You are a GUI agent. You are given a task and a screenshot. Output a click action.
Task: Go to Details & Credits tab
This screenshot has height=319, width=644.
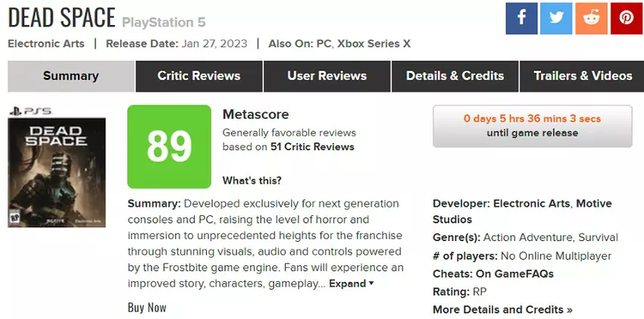[455, 76]
